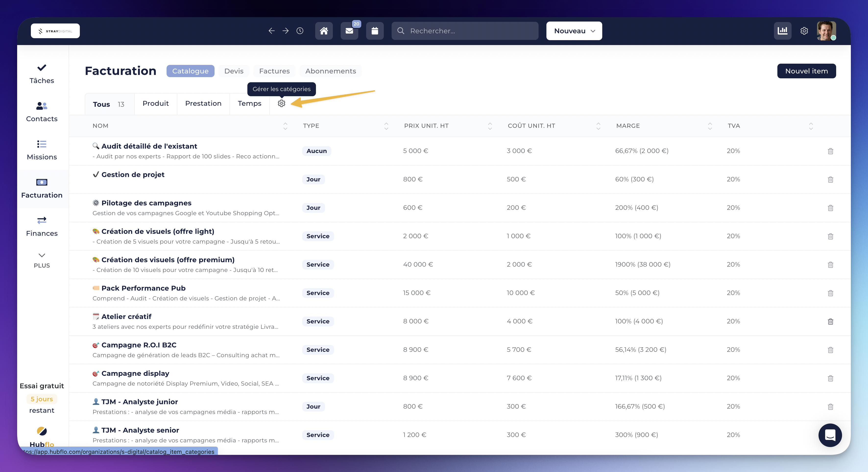Viewport: 868px width, 472px height.
Task: Open Contacts in the sidebar
Action: point(42,112)
